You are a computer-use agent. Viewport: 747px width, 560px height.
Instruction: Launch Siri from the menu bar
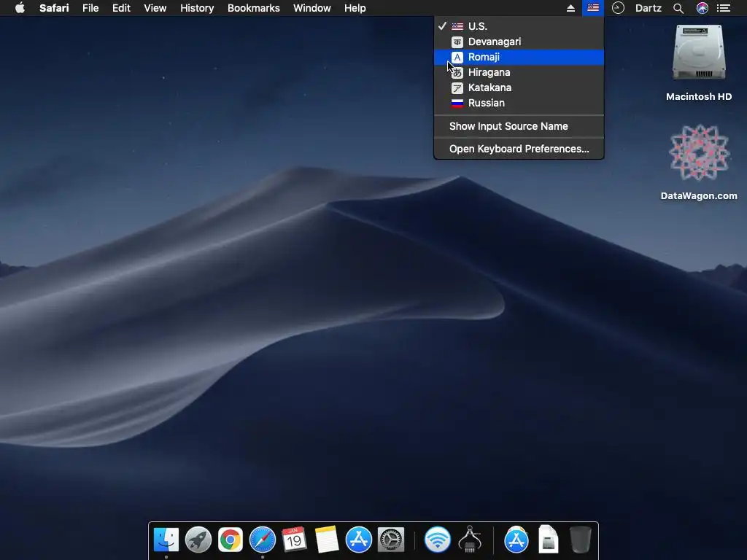pos(702,8)
